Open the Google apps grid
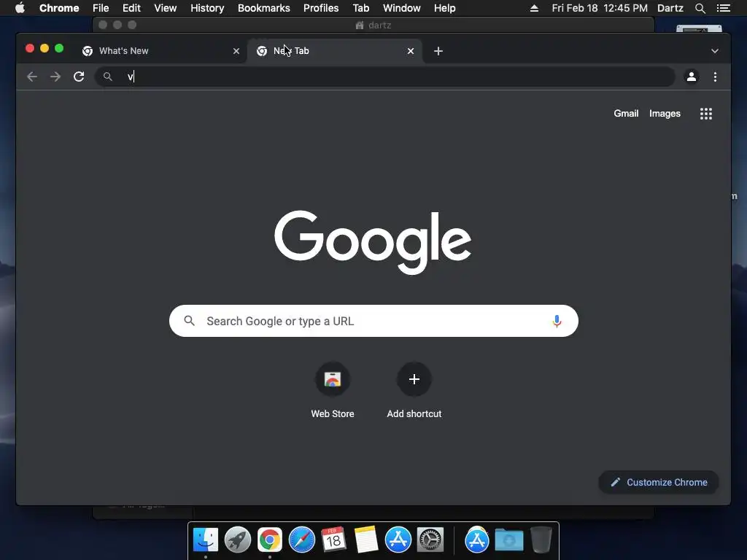747x560 pixels. coord(706,114)
